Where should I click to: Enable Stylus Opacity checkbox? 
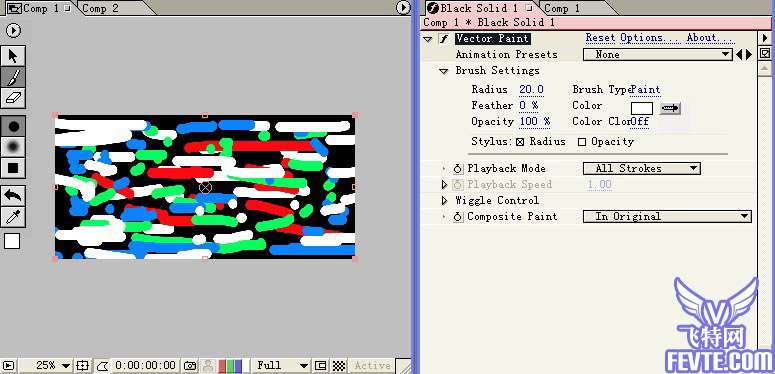coord(582,142)
